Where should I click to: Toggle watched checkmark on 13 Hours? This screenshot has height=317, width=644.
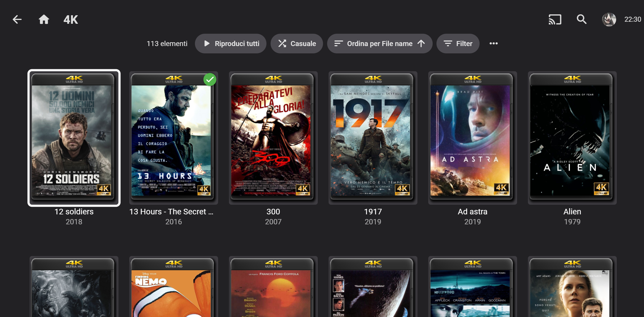coord(210,79)
